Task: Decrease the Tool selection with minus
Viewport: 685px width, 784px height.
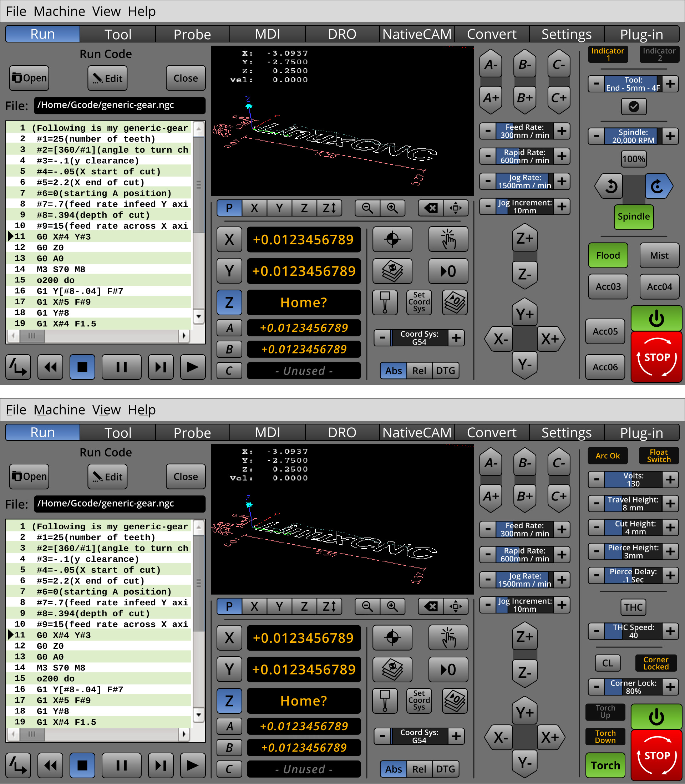Action: pos(596,84)
